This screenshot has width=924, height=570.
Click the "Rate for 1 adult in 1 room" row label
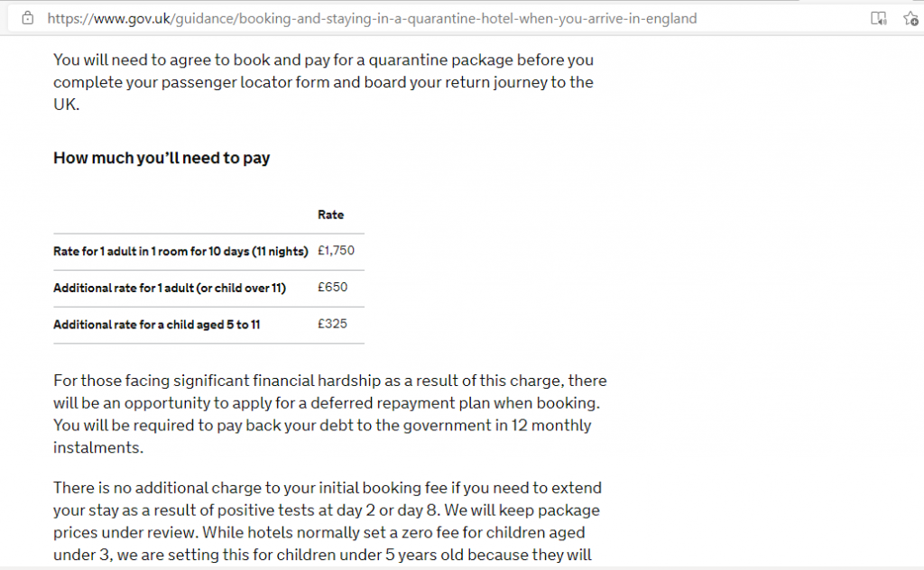(x=180, y=252)
